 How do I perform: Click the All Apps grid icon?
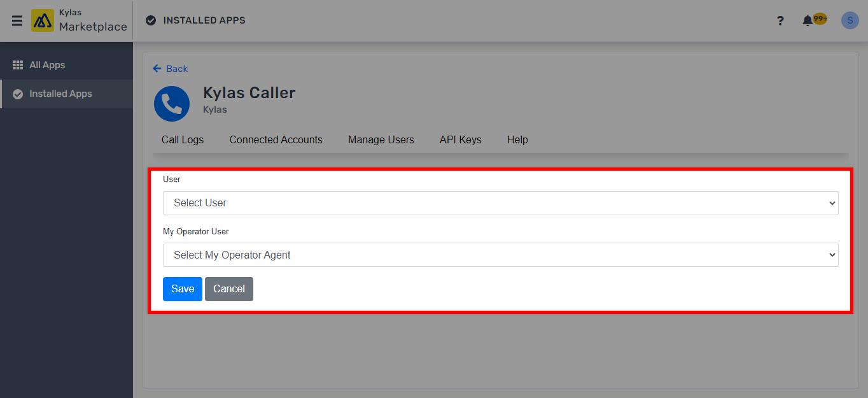[18, 65]
